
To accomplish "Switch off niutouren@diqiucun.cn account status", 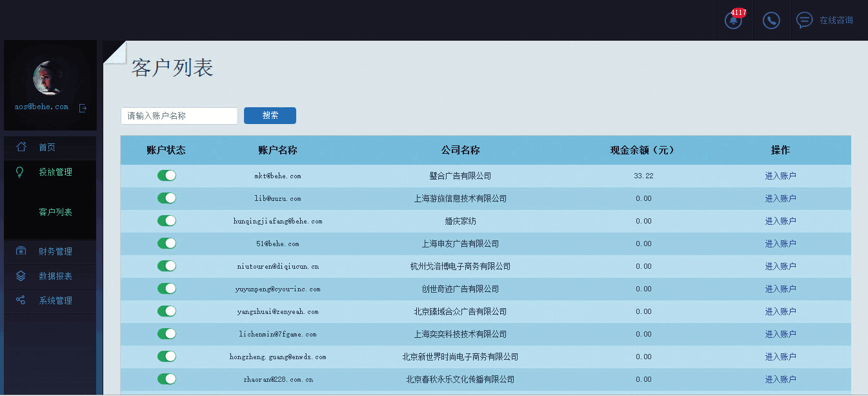I will 167,266.
